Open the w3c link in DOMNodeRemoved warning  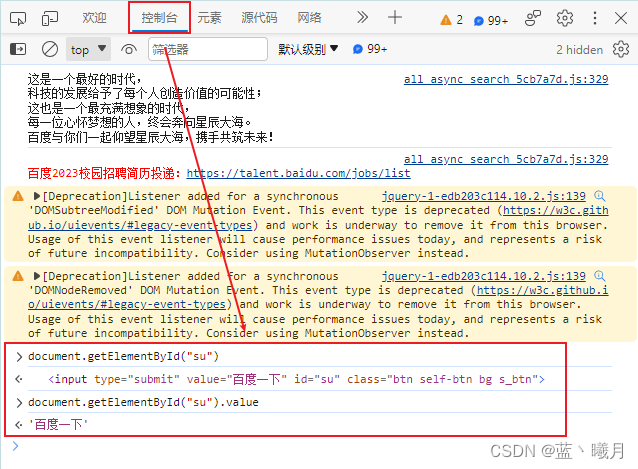point(542,290)
